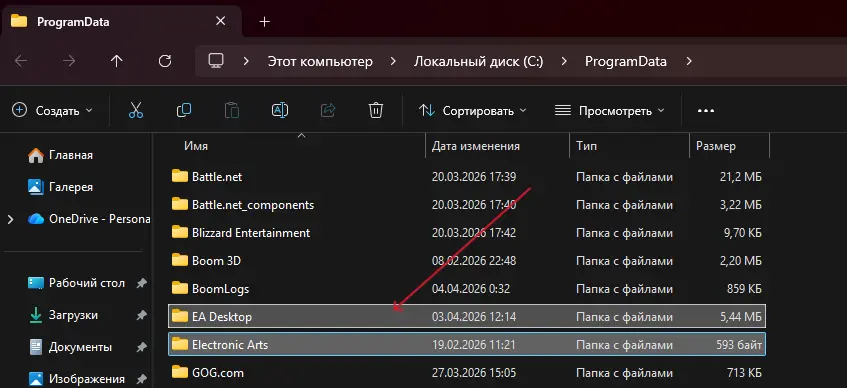The height and width of the screenshot is (388, 847).
Task: Click the Boom 3D folder icon
Action: pos(180,260)
